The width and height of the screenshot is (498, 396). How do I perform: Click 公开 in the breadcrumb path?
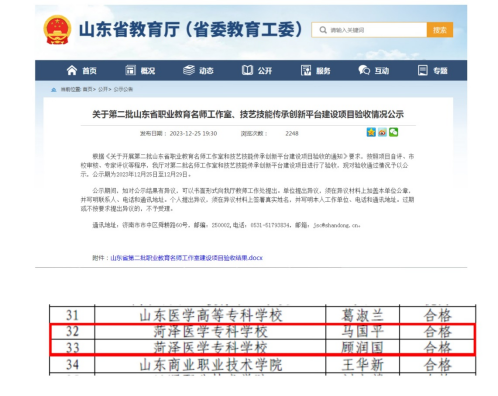coord(104,89)
